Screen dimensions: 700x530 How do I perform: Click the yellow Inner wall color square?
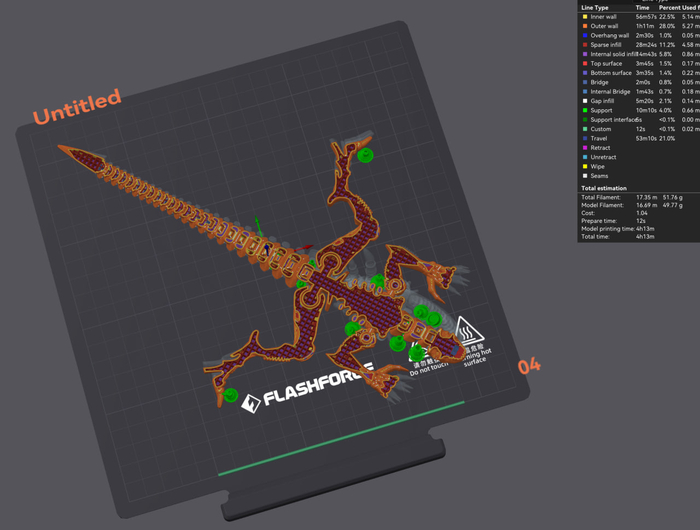(585, 17)
